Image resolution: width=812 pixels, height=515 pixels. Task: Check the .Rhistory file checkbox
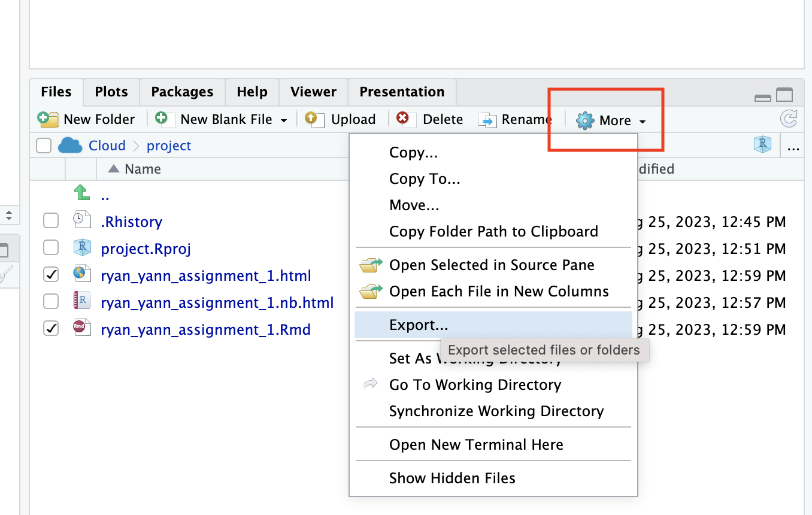(51, 221)
